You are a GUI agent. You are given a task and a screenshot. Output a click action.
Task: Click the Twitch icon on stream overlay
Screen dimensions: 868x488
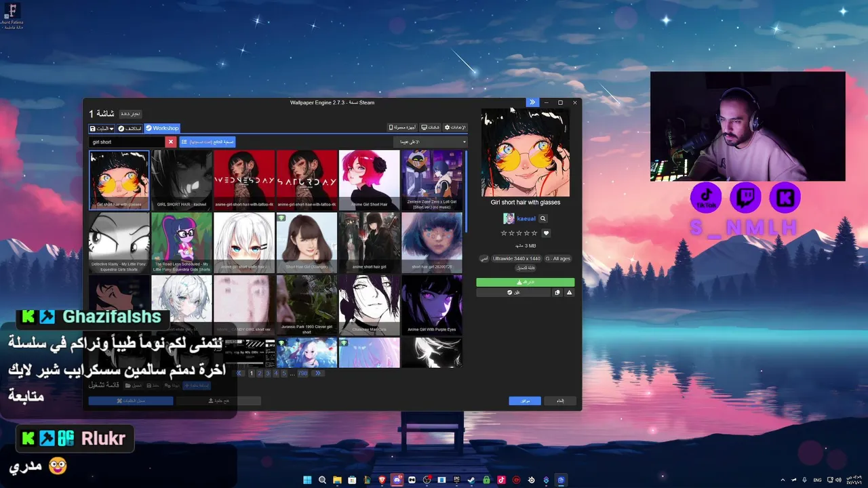click(745, 197)
